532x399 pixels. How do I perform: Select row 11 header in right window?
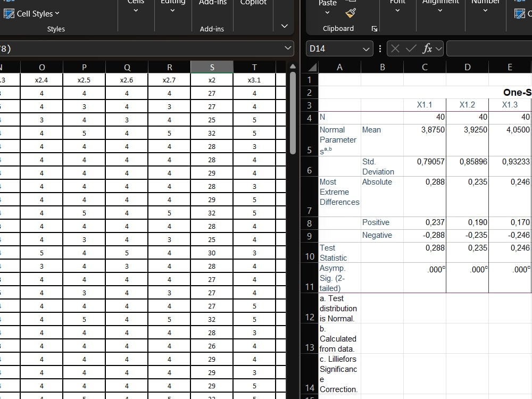(309, 278)
